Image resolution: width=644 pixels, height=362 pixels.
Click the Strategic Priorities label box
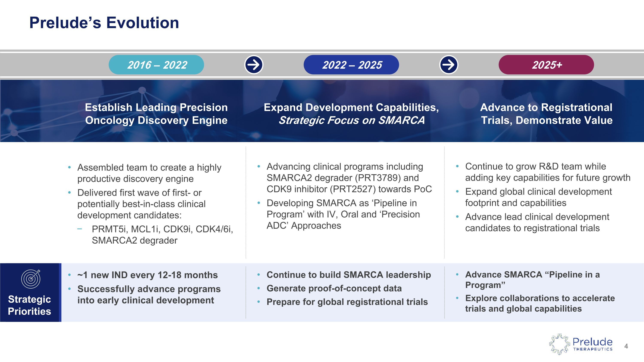pyautogui.click(x=29, y=305)
